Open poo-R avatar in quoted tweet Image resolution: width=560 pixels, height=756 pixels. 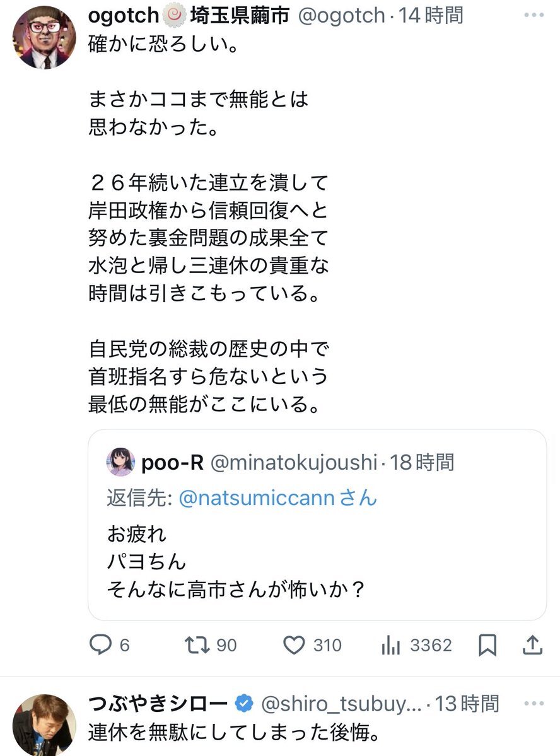point(120,462)
